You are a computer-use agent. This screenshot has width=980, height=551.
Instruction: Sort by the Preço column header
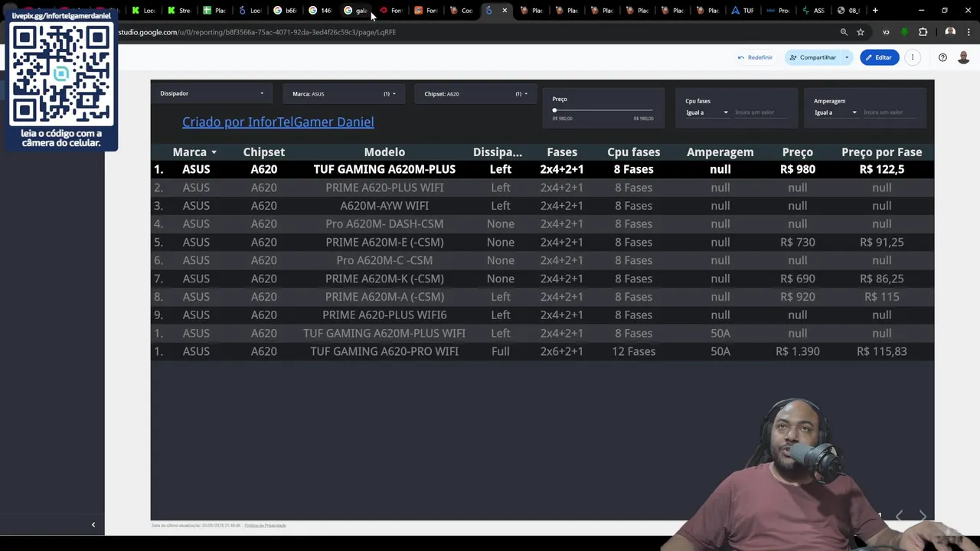tap(798, 152)
